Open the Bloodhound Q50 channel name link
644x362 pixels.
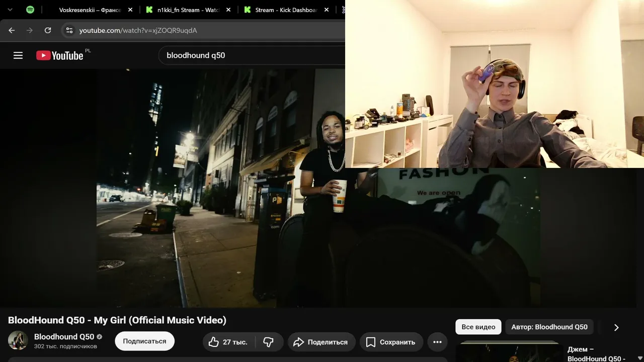tap(64, 336)
